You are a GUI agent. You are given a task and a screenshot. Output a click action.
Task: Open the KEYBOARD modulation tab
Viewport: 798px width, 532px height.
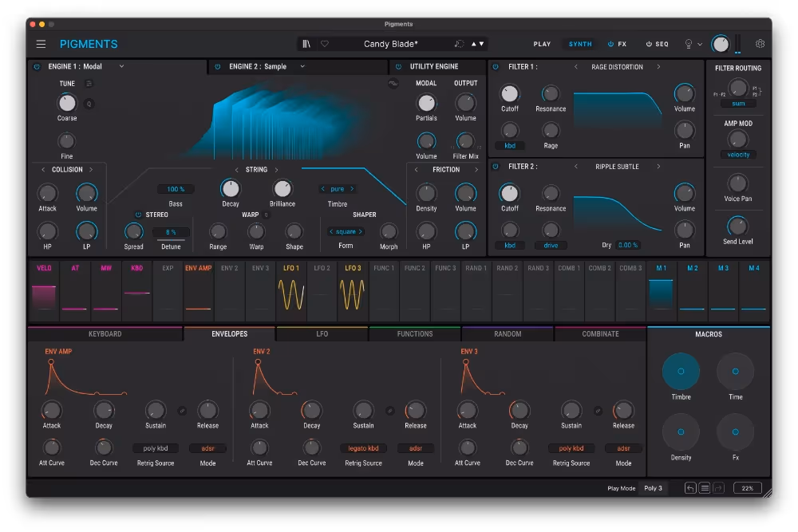(105, 334)
